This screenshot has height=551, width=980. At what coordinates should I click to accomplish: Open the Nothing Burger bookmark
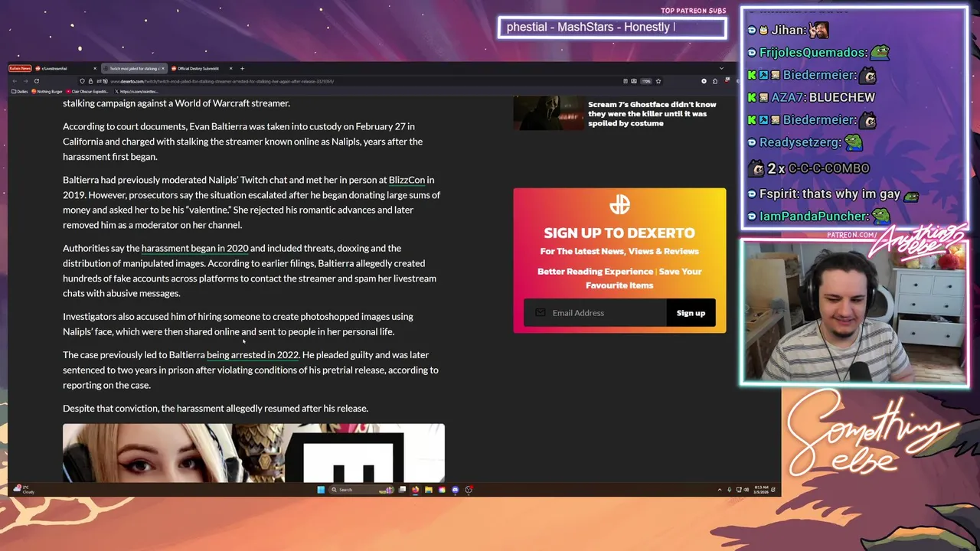coord(47,92)
